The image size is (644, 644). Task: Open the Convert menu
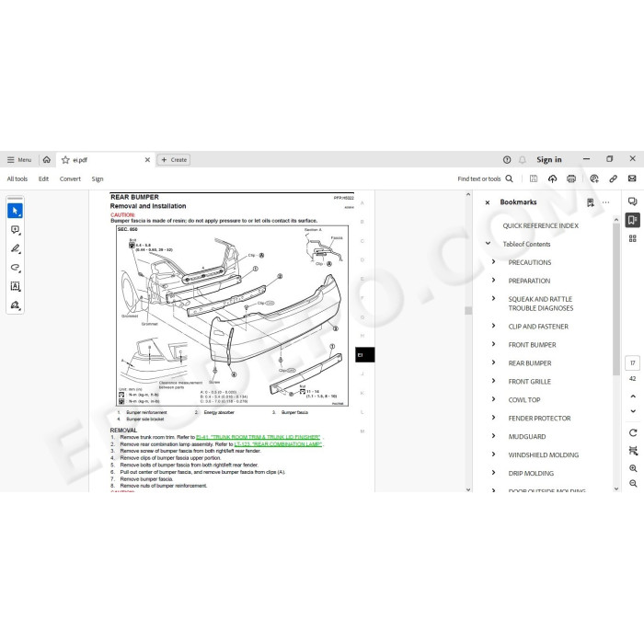click(x=70, y=178)
